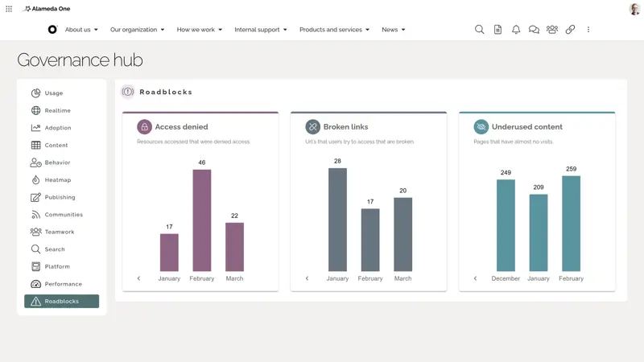The image size is (644, 362).
Task: Click the Roadblocks section header icon
Action: (128, 92)
